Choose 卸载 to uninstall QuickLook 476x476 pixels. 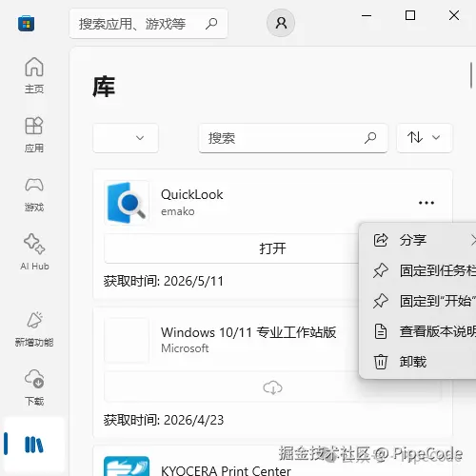click(419, 362)
